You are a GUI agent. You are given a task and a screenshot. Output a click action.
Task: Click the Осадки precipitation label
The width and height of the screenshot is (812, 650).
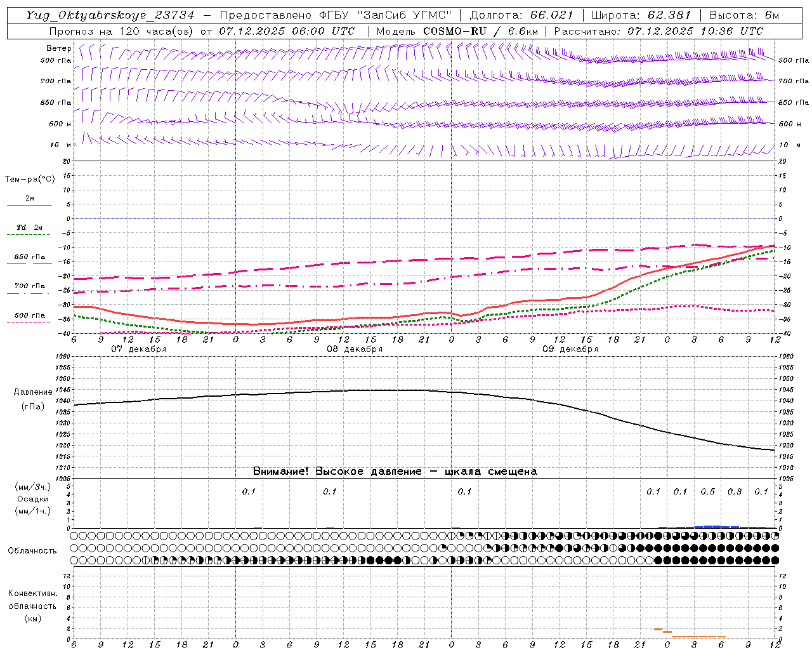[x=32, y=499]
